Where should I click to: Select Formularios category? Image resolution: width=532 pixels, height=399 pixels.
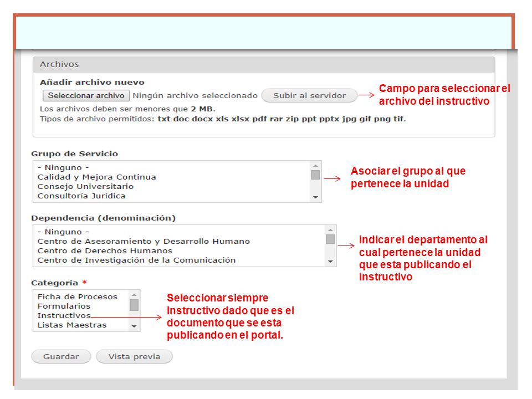click(81, 306)
